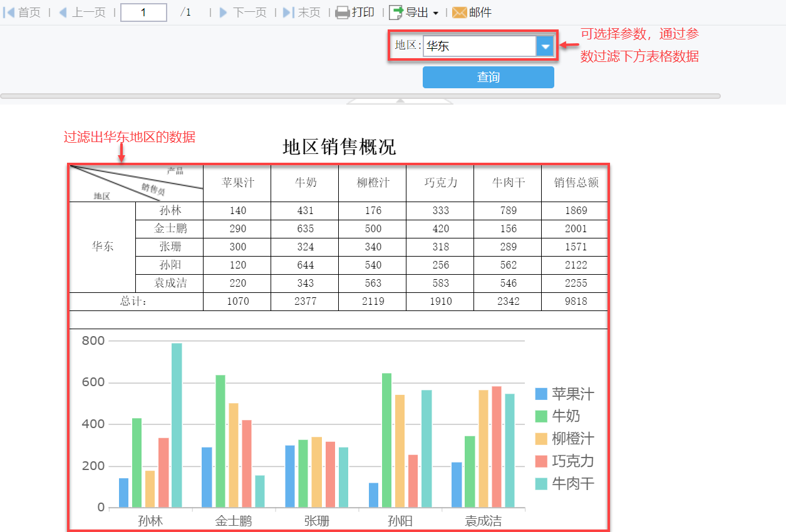
Task: Click the 销售总额 column header
Action: pos(576,183)
